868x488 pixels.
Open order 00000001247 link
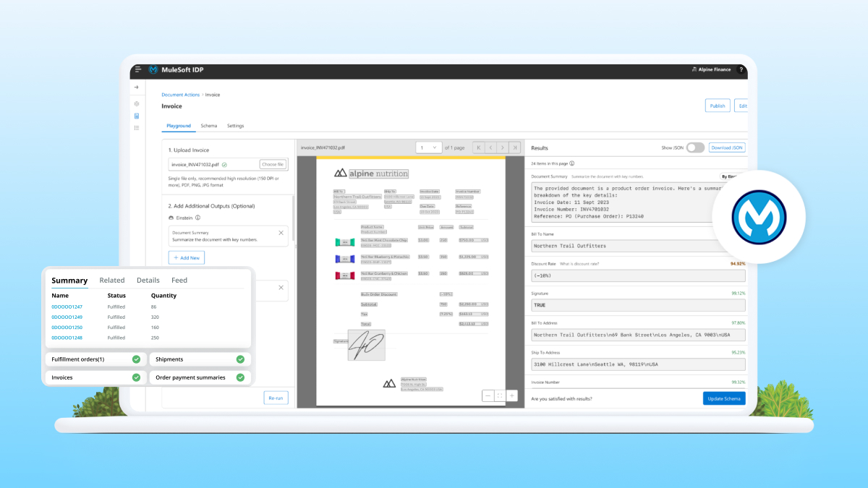pyautogui.click(x=67, y=307)
